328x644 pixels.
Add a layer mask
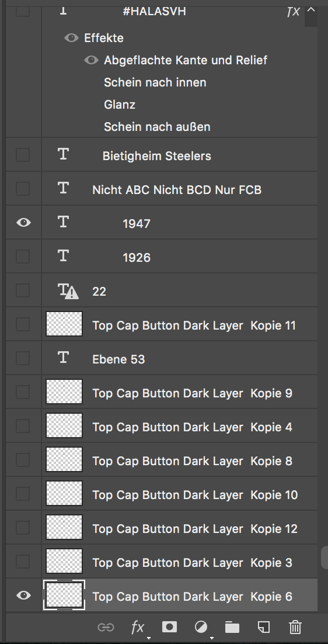coord(169,626)
